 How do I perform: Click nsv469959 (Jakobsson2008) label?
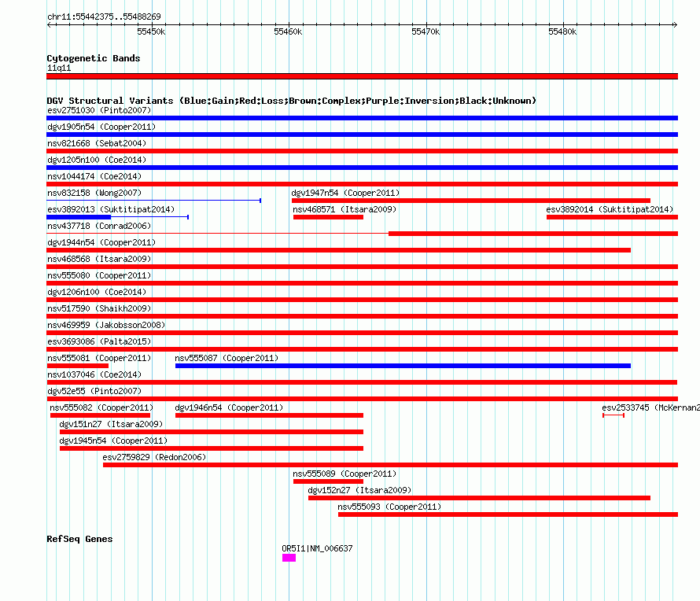click(x=106, y=325)
